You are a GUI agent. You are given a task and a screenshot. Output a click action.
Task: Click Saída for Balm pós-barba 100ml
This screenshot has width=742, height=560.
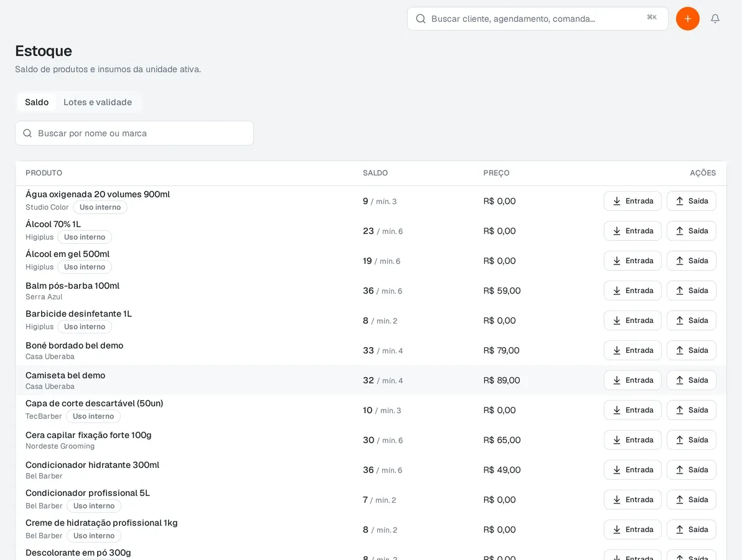[x=692, y=291]
